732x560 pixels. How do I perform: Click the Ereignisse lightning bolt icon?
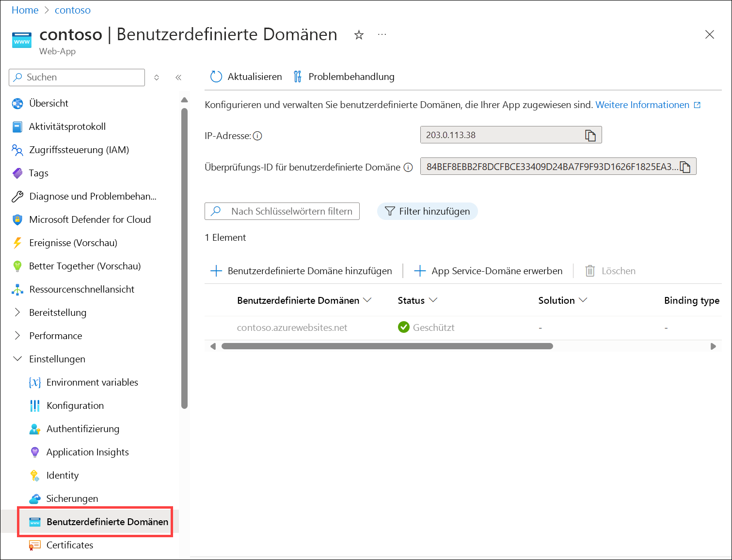click(x=17, y=243)
